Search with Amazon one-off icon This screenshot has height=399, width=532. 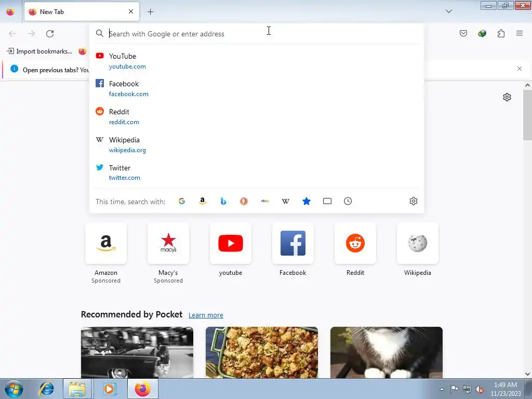[x=203, y=201]
